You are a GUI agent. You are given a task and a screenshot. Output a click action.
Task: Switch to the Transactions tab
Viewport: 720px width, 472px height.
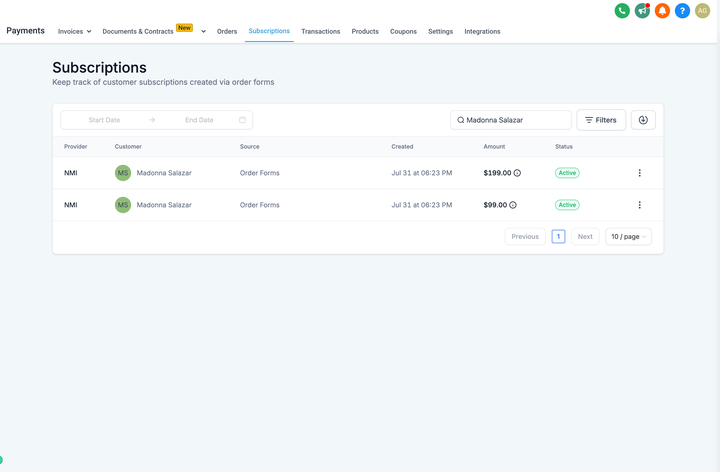pyautogui.click(x=321, y=32)
